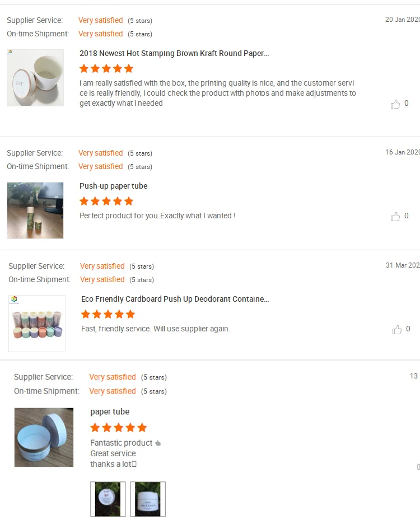Click the 20 Jan review date

403,20
